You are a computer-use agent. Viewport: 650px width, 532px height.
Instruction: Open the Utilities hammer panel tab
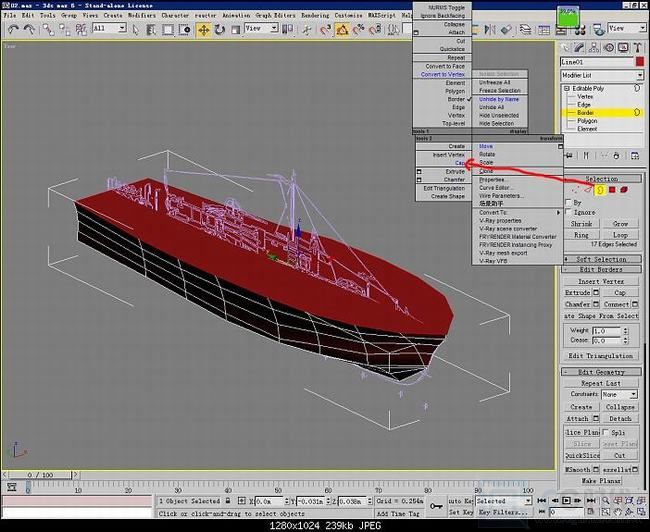tap(638, 48)
